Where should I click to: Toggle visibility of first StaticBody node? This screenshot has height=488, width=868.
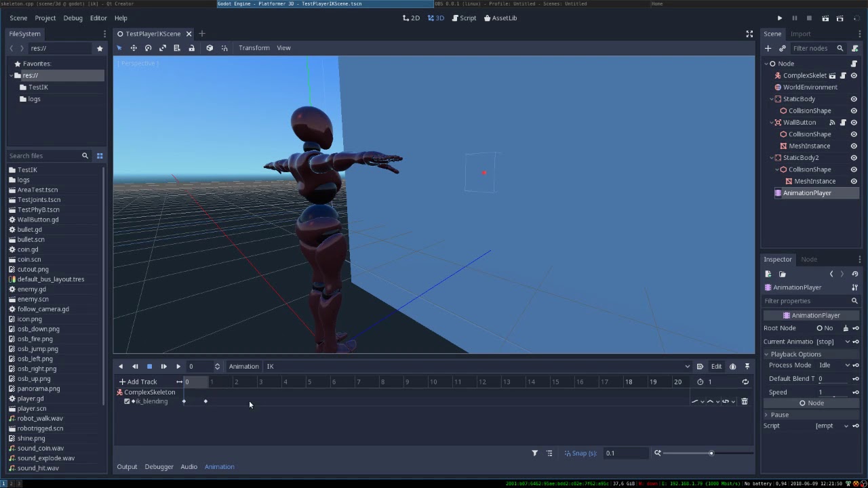point(854,99)
